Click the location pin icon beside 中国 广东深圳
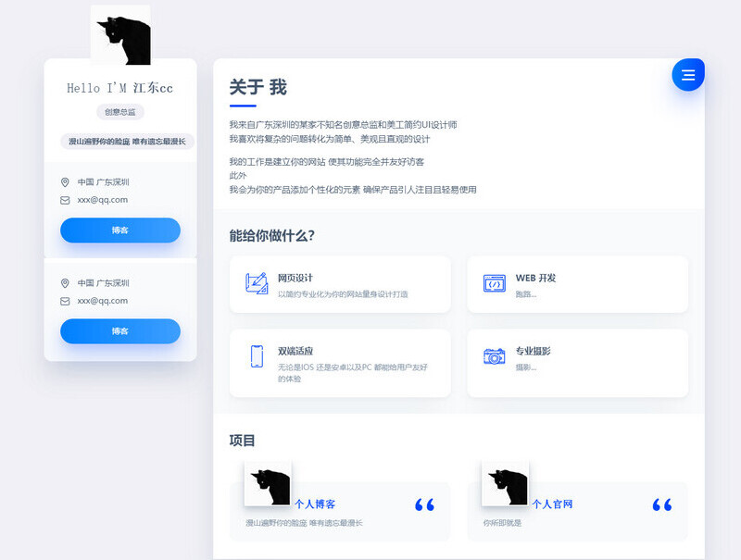Image resolution: width=741 pixels, height=560 pixels. coord(65,182)
